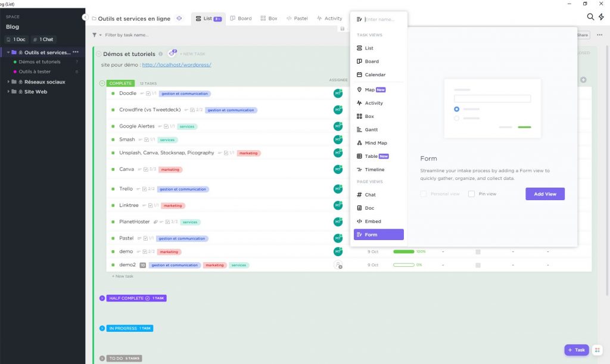Expand the IN PROGRESS status group
Screen dimensions: 610x364
102,328
